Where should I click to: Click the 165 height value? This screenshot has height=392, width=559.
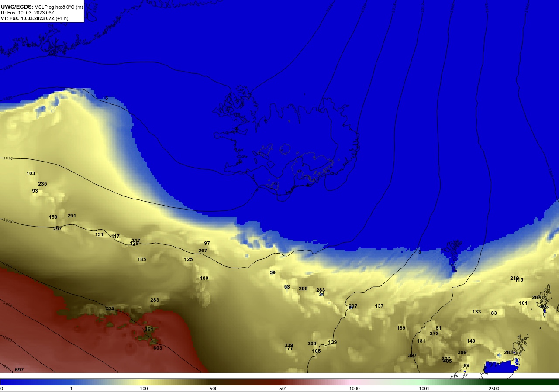tap(316, 351)
